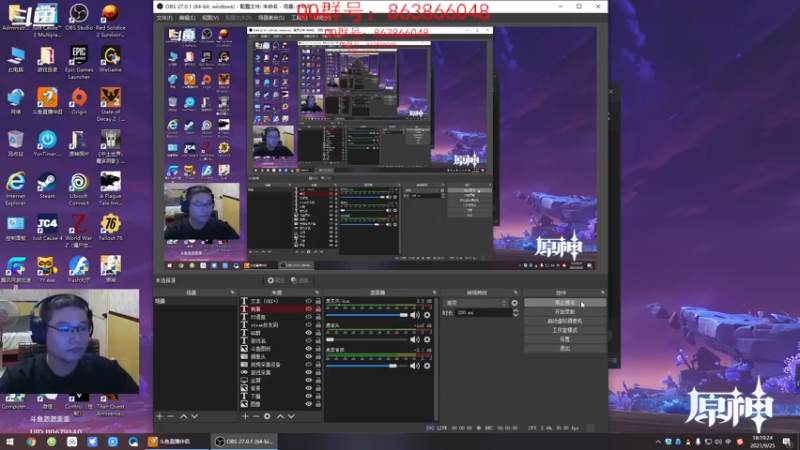The width and height of the screenshot is (800, 450).
Task: Open the Windows Start button
Action: 10,442
